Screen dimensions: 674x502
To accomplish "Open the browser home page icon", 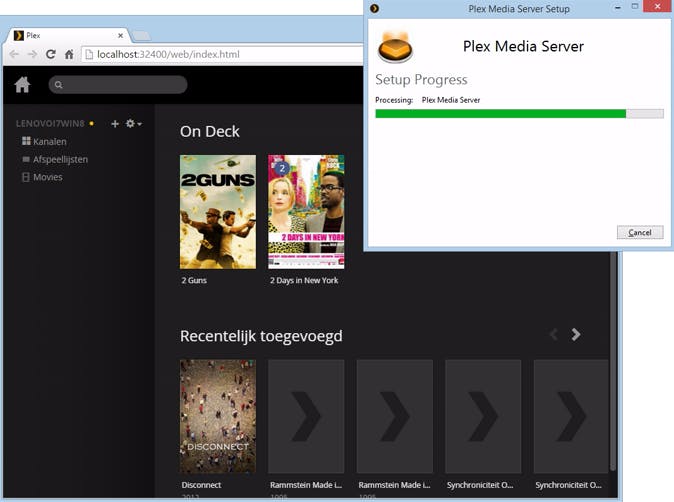I will tap(69, 54).
